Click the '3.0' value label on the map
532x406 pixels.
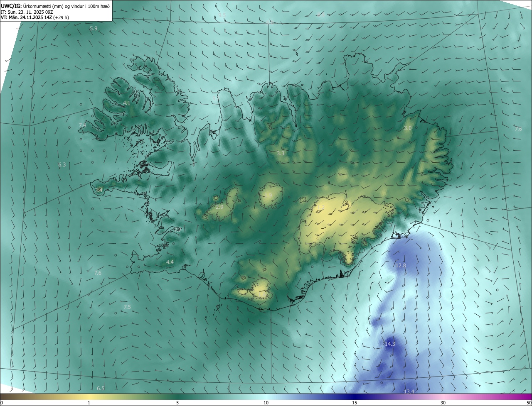tap(408, 128)
